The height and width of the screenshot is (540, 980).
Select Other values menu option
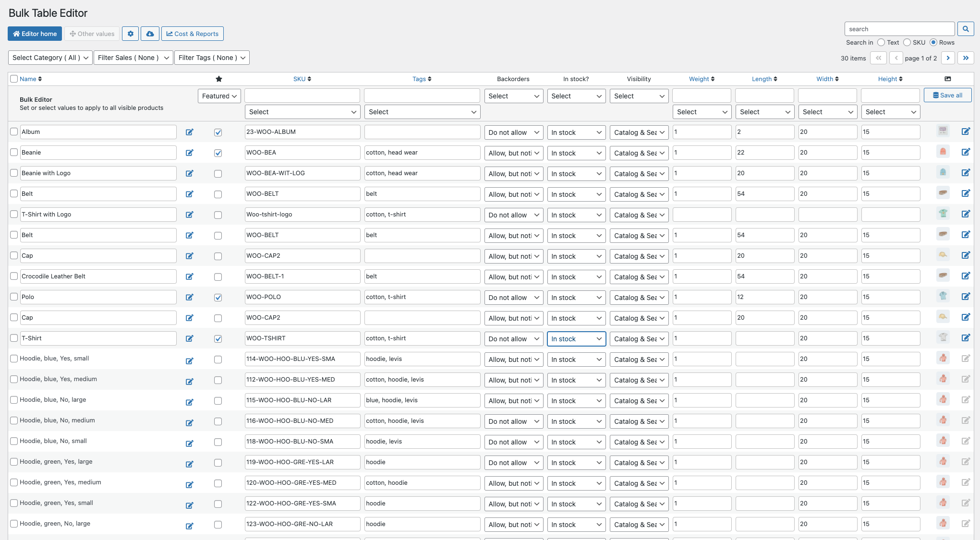pos(92,33)
